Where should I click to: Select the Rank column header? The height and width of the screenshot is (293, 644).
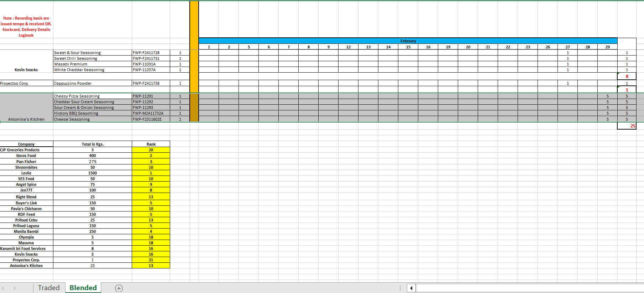point(151,144)
